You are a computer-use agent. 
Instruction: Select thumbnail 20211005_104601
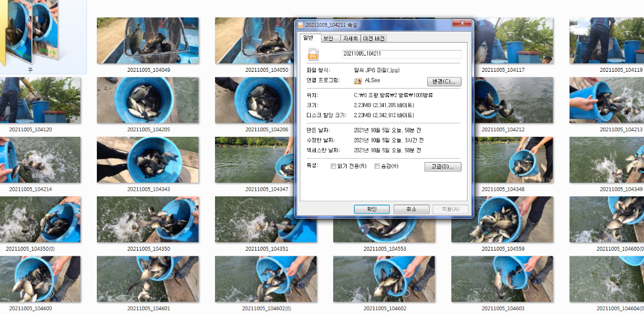147,279
